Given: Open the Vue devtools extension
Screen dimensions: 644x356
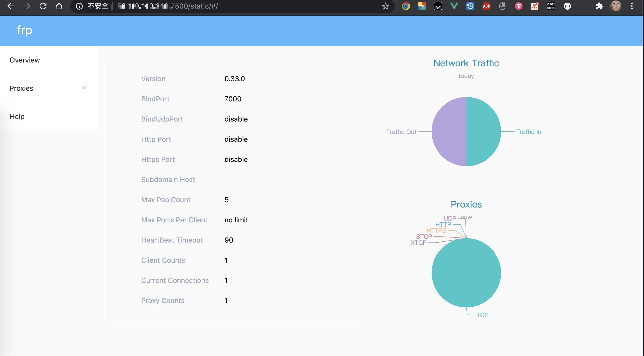Looking at the screenshot, I should (x=454, y=6).
